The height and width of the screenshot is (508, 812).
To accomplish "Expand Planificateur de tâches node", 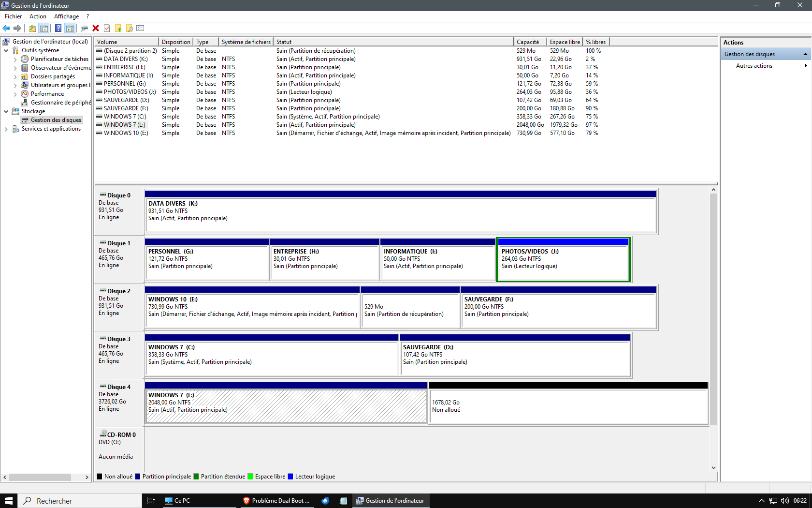I will tap(15, 59).
